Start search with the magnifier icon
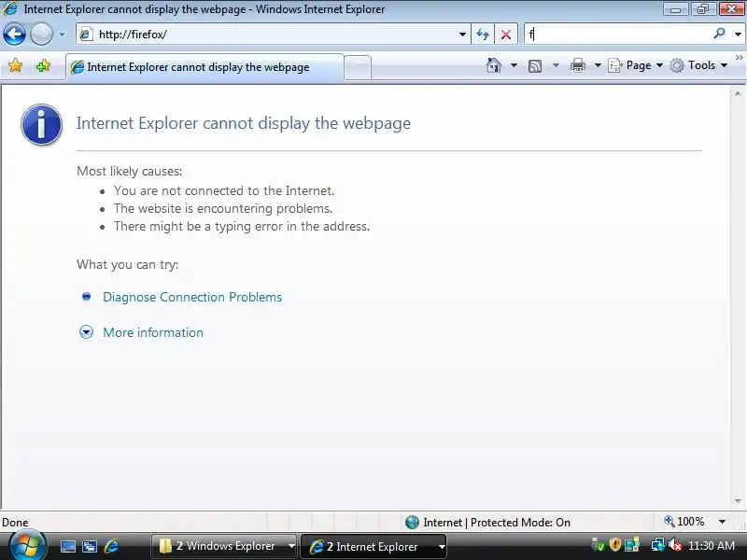 (x=719, y=34)
